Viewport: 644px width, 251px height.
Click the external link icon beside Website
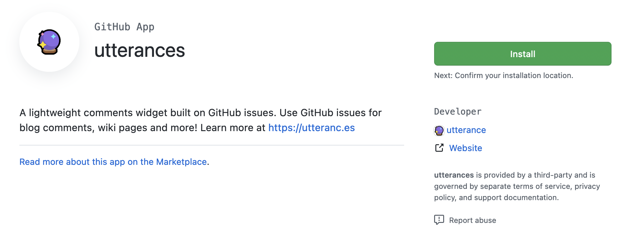tap(439, 148)
